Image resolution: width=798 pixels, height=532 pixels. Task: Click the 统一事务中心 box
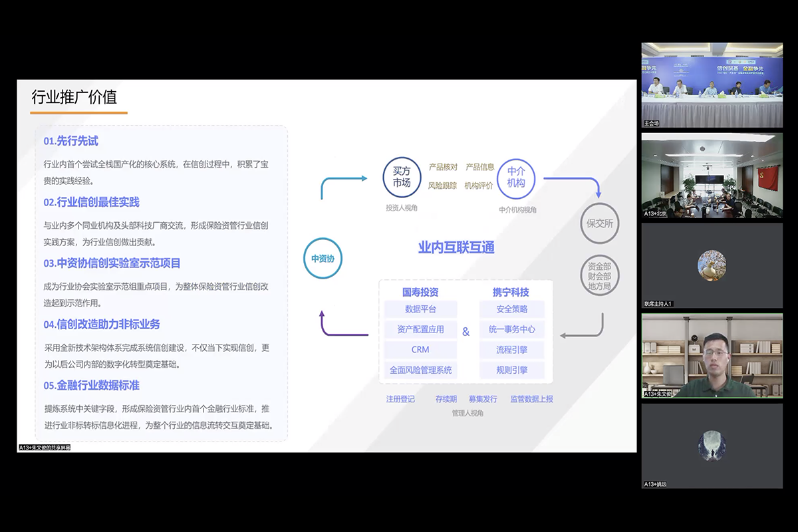512,329
